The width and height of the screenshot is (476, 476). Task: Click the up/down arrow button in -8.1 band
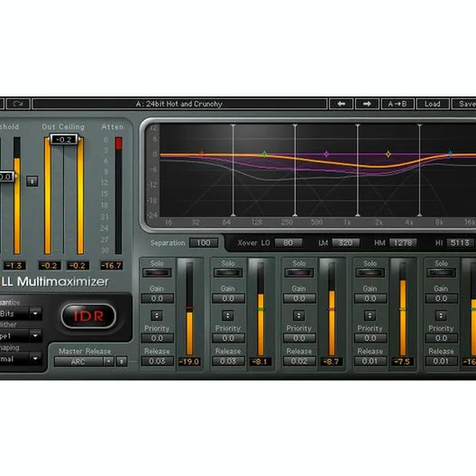pyautogui.click(x=227, y=316)
